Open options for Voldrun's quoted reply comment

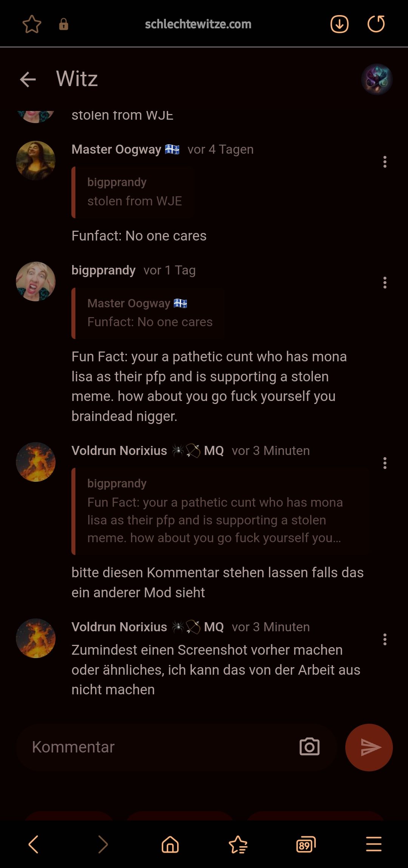click(x=385, y=463)
